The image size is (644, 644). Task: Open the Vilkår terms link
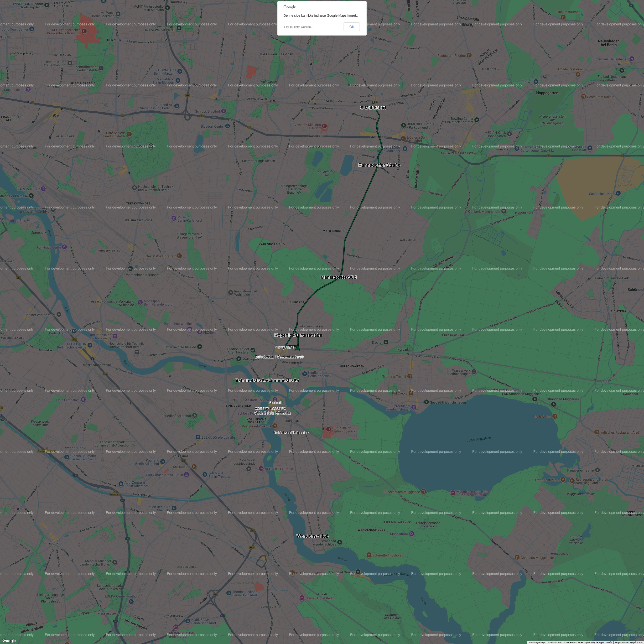pos(609,642)
